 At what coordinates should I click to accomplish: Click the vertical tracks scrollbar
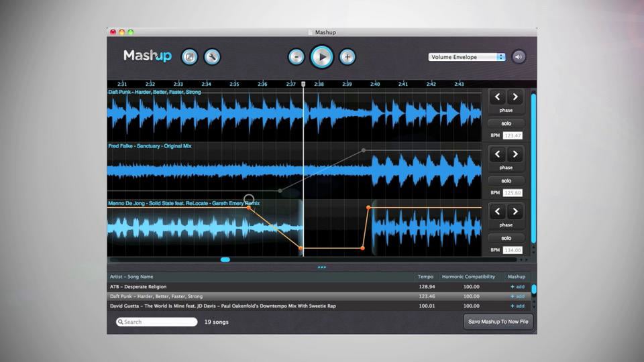[533, 168]
